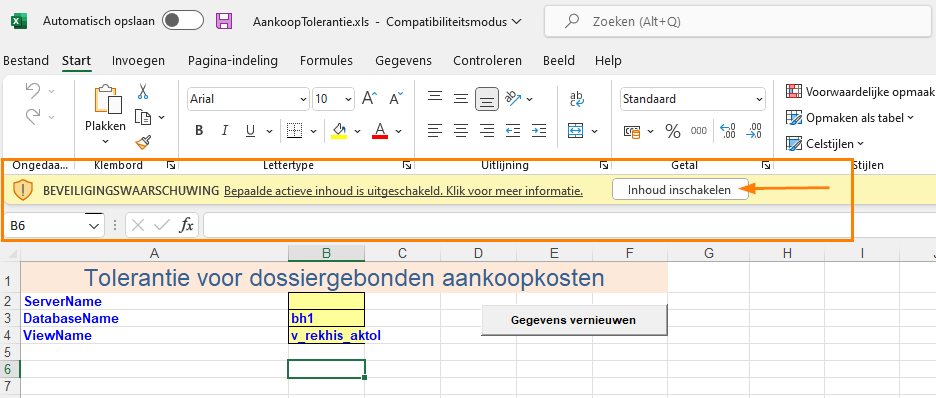Select the Format Painter brush icon
936x398 pixels.
[143, 142]
